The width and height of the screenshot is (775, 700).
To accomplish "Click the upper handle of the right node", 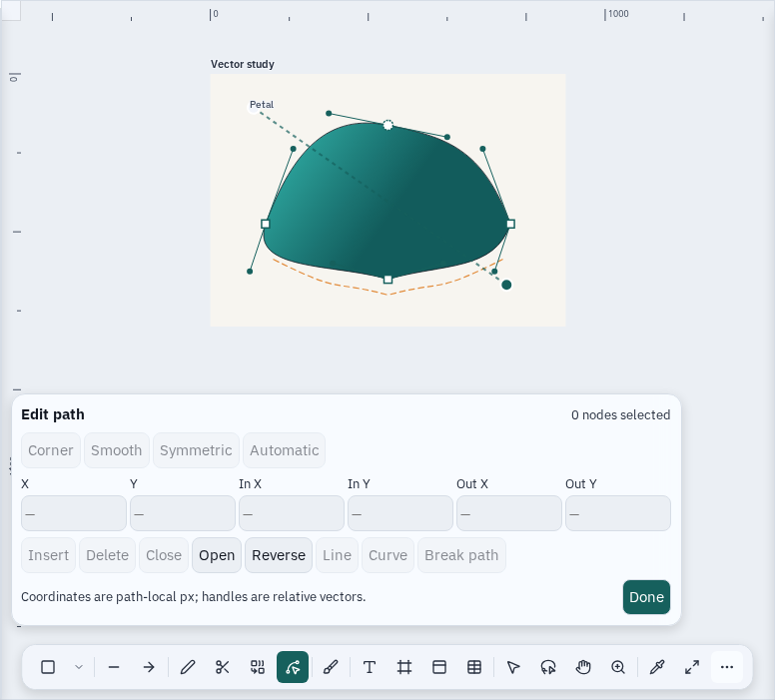I will [x=483, y=149].
